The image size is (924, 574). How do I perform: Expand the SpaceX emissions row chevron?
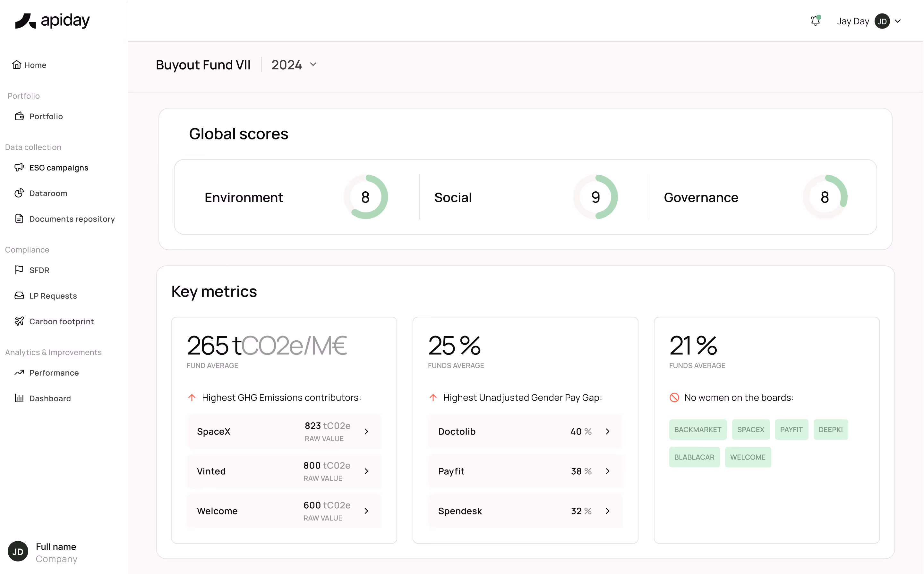point(366,431)
